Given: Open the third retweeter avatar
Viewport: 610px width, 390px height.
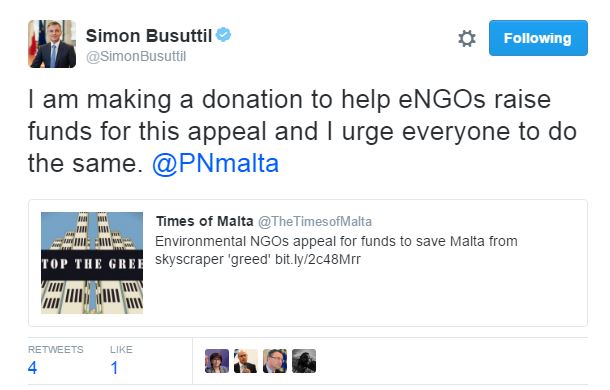Looking at the screenshot, I should (275, 361).
